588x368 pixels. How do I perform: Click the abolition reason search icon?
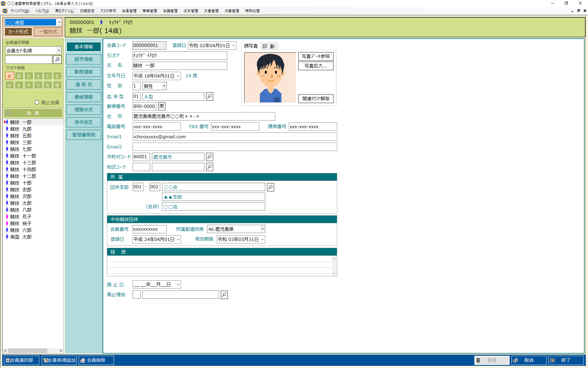click(224, 295)
